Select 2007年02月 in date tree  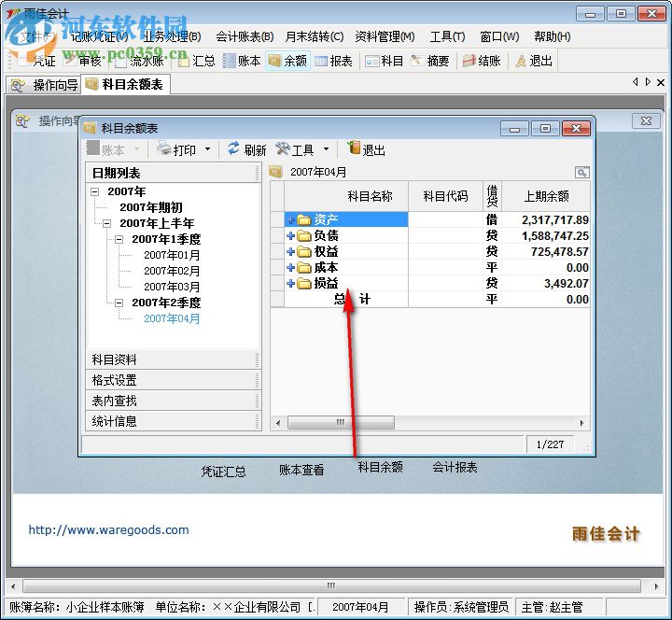coord(172,271)
